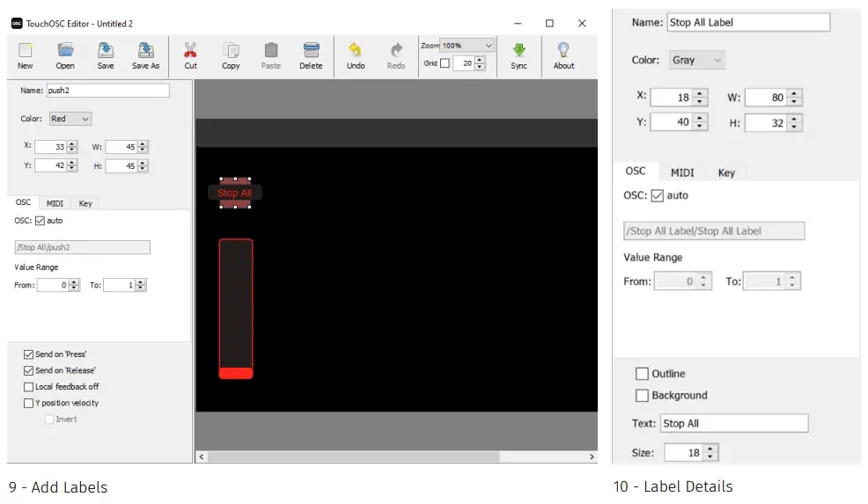The image size is (868, 504).
Task: Adjust the Y 42 spinner
Action: click(72, 165)
